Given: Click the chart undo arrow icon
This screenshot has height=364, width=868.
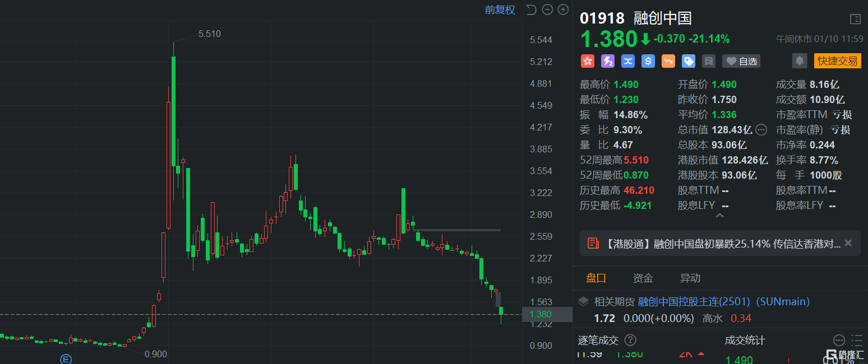Looking at the screenshot, I should pos(531,10).
